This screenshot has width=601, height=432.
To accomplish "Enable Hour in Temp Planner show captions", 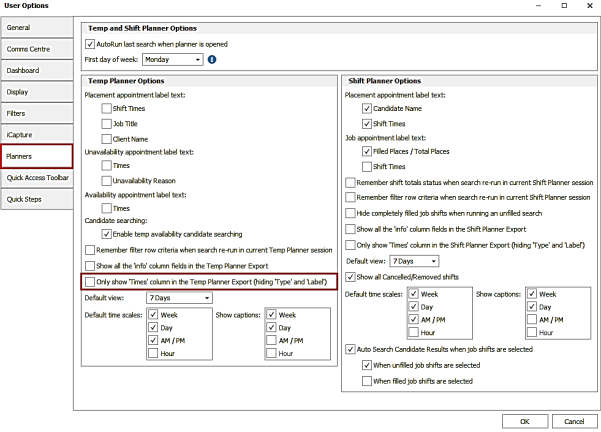I will tap(271, 353).
